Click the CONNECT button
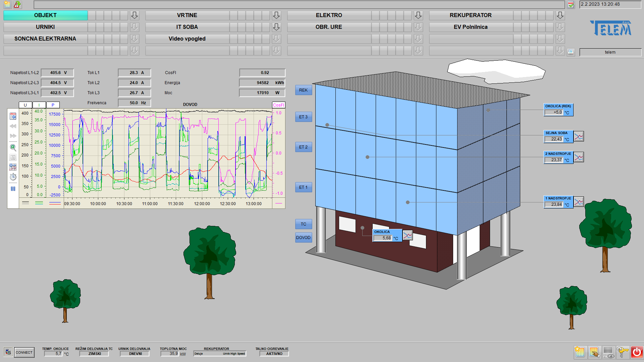Screen dimensions: 644x362 (24, 352)
